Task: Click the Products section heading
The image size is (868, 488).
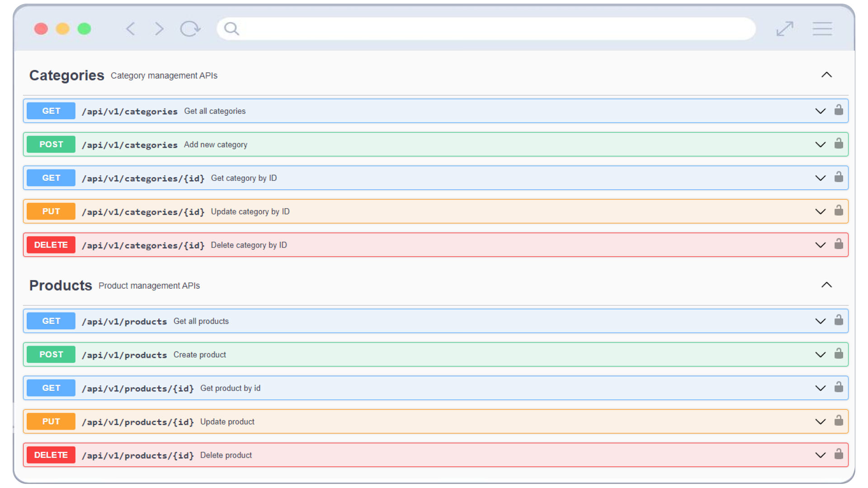Action: 61,286
